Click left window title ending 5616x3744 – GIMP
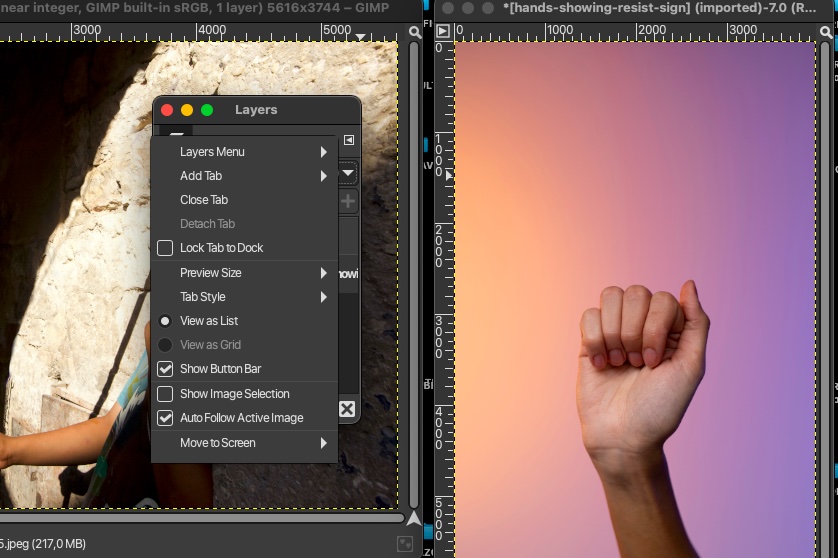 pos(195,7)
